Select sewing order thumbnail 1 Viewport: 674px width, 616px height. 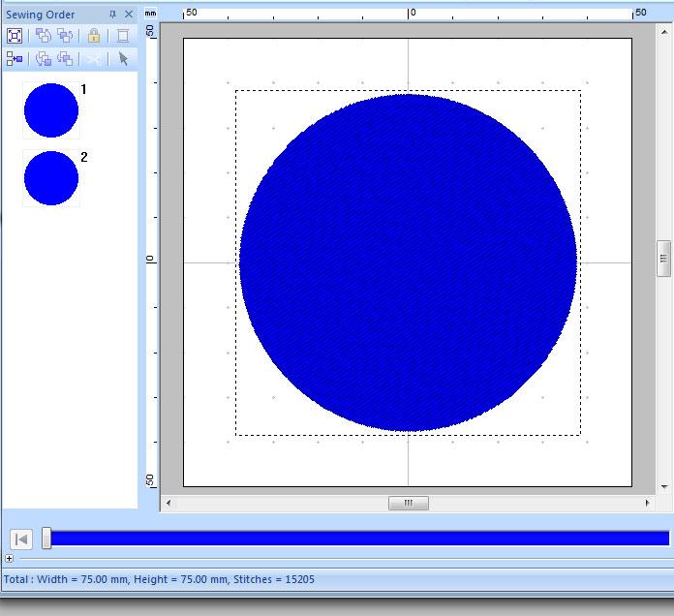tap(51, 110)
